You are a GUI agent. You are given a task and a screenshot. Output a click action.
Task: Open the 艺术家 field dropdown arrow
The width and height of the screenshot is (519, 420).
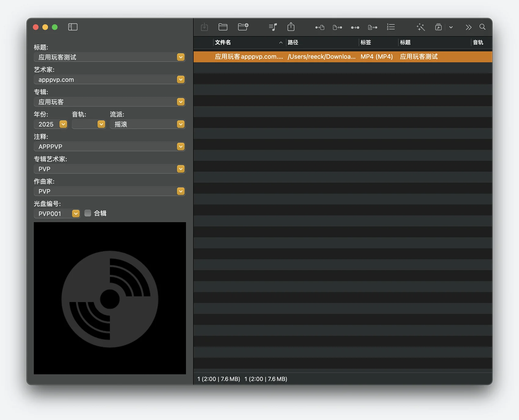[x=181, y=80]
